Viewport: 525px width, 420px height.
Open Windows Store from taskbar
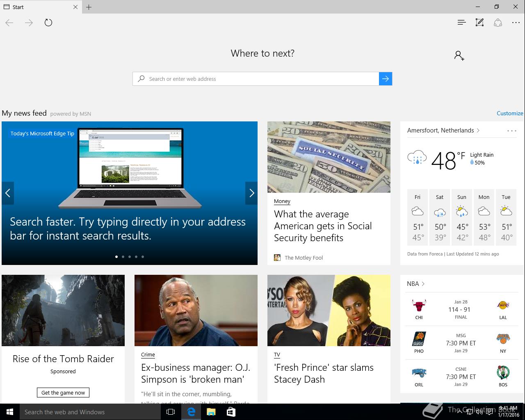231,412
